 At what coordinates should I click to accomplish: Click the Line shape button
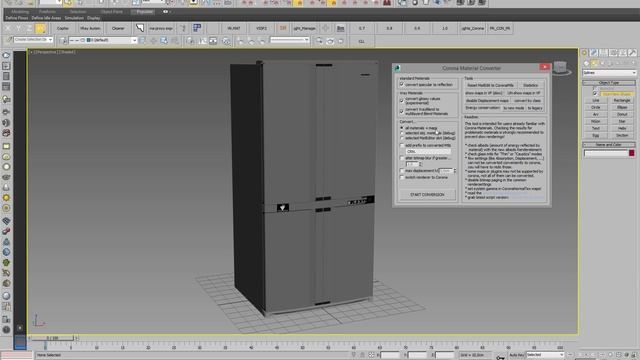tap(596, 100)
